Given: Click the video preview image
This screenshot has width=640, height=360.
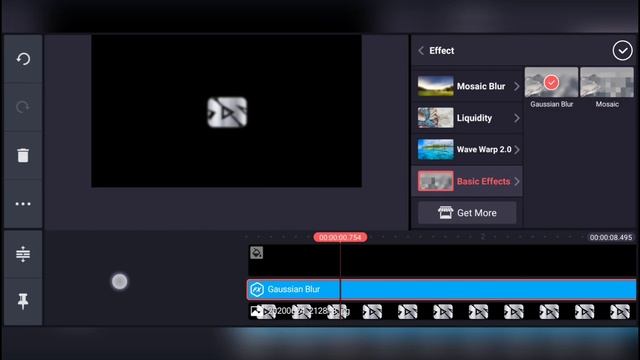Looking at the screenshot, I should click(227, 111).
